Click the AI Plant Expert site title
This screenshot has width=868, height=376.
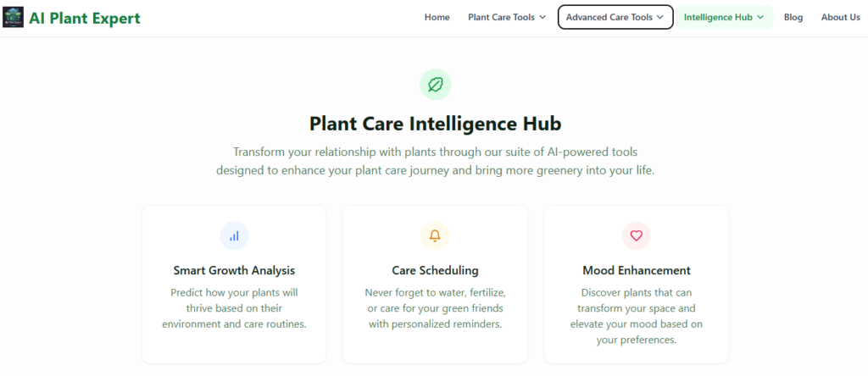coord(85,18)
